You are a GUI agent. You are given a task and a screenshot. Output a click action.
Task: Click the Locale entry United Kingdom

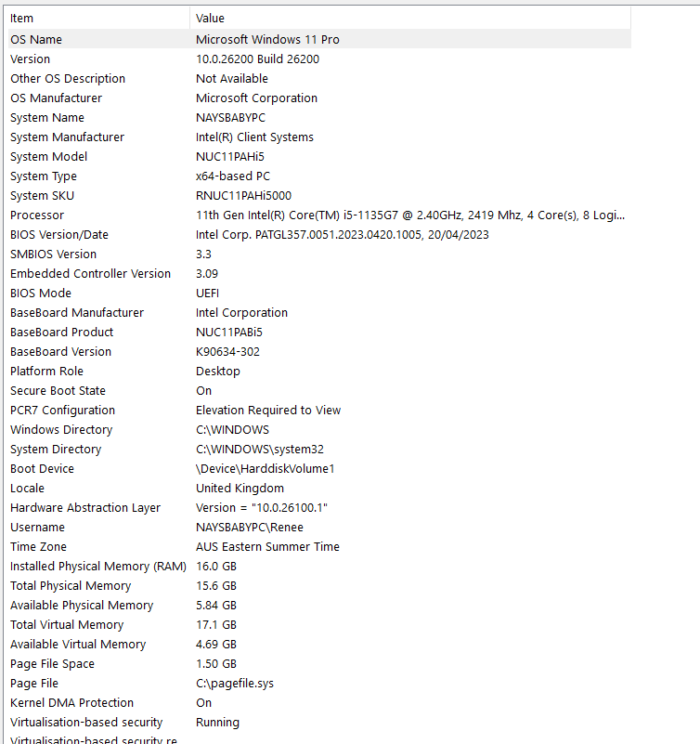pyautogui.click(x=240, y=488)
